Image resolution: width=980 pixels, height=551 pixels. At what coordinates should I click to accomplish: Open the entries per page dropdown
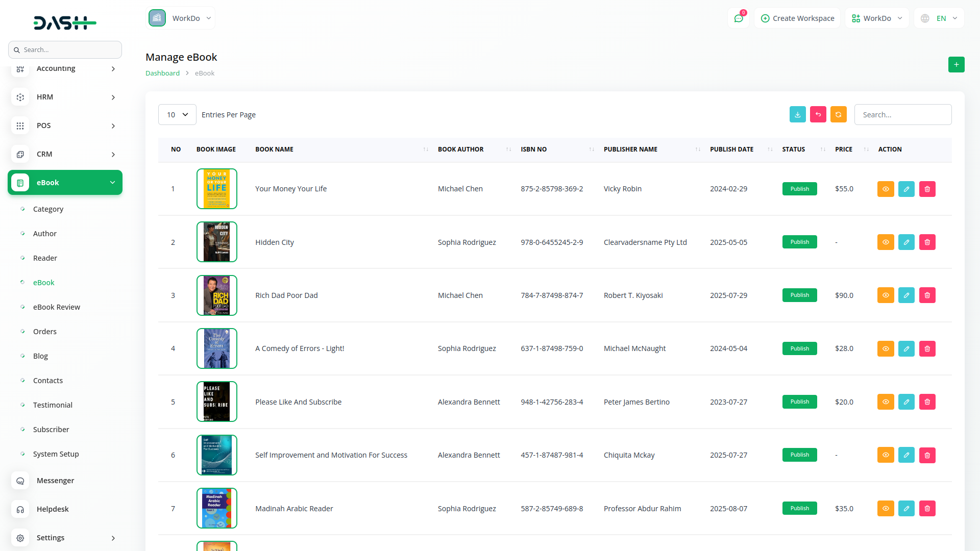point(177,115)
